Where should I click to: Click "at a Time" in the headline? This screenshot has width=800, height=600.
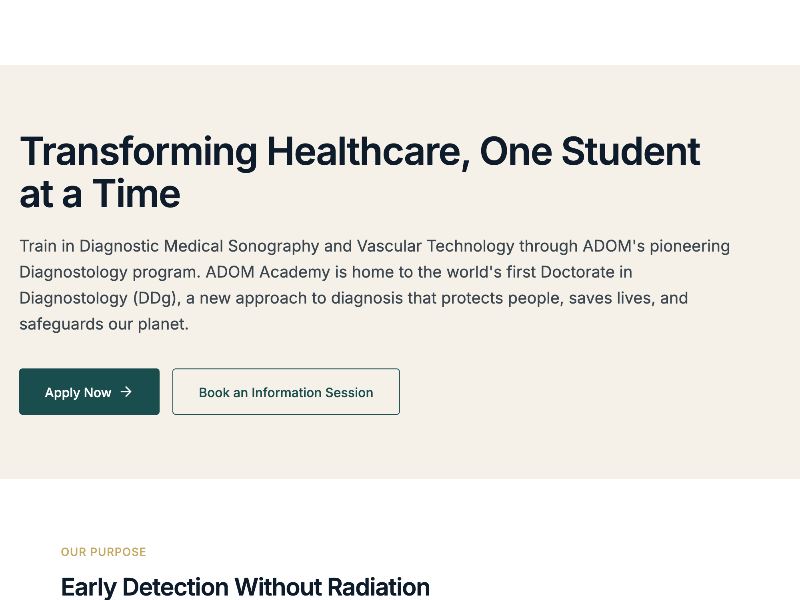[x=100, y=194]
